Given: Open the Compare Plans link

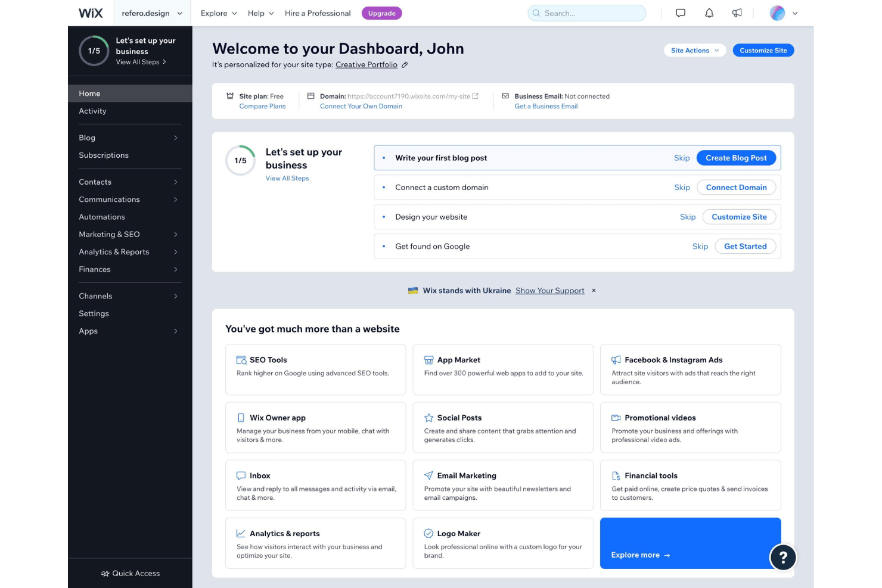Looking at the screenshot, I should pyautogui.click(x=262, y=106).
